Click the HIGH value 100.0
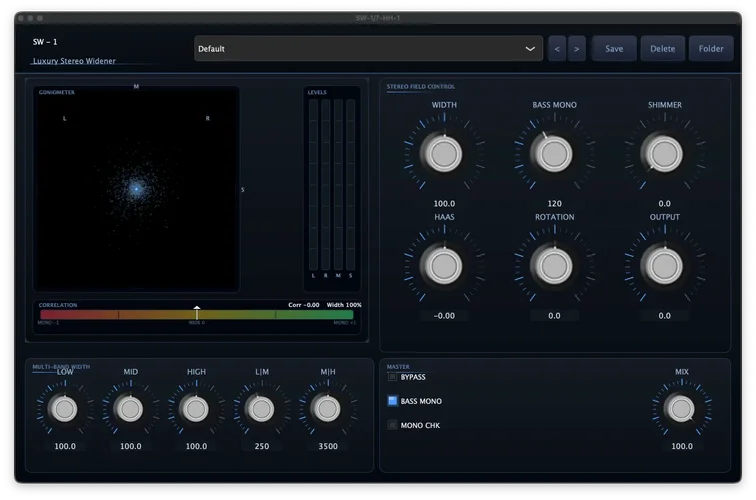 pos(196,446)
